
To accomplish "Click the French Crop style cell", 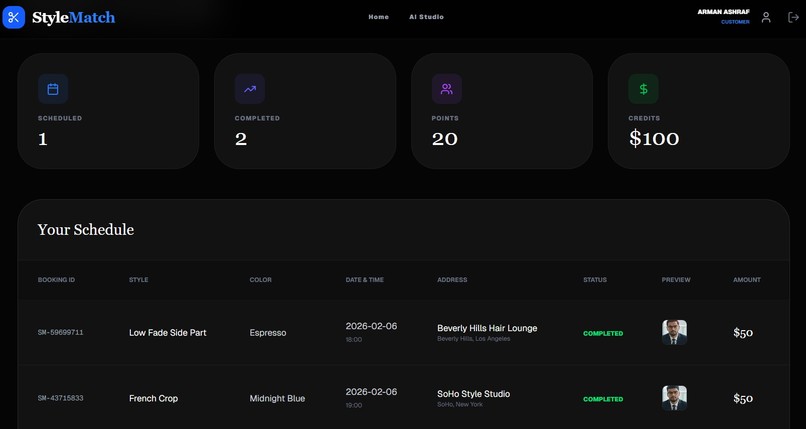I will pyautogui.click(x=153, y=398).
